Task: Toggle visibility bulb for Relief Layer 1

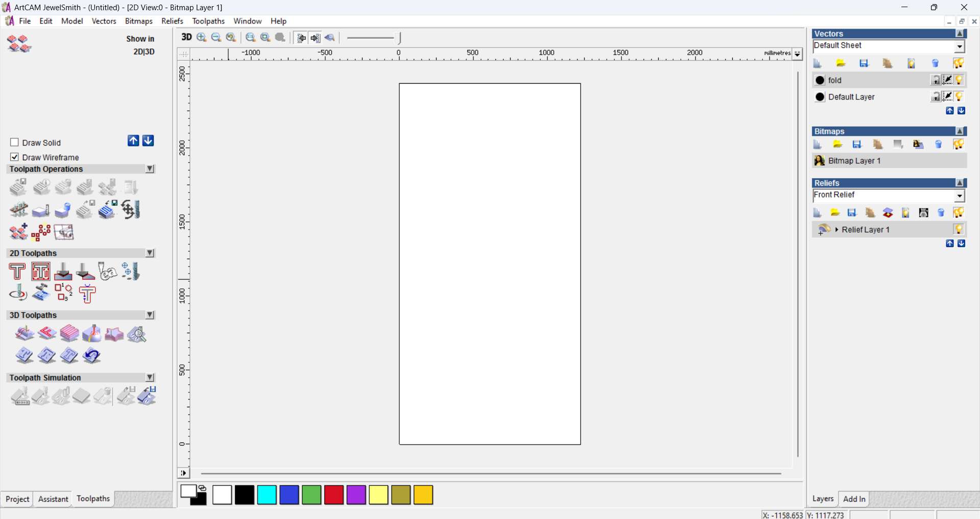Action: pyautogui.click(x=959, y=230)
